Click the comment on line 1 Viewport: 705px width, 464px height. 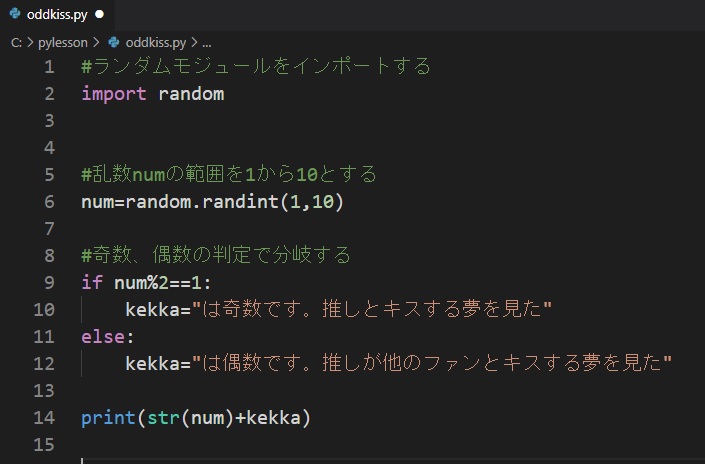pyautogui.click(x=256, y=66)
